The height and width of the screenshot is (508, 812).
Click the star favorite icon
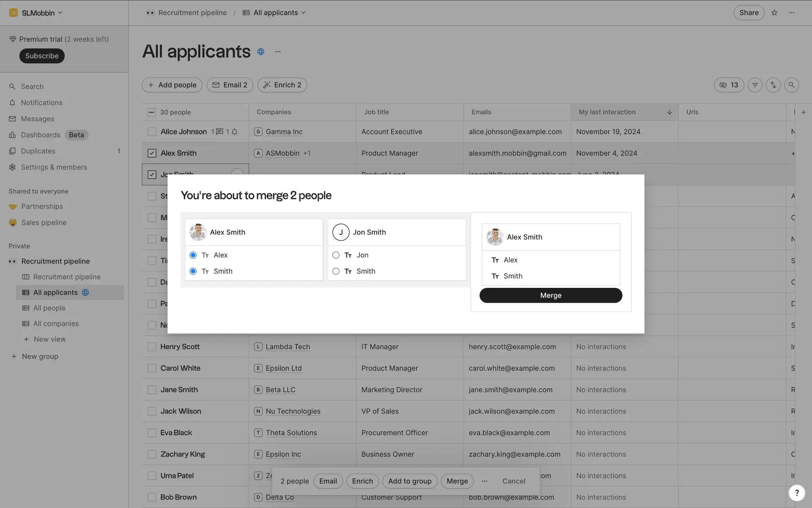[774, 13]
